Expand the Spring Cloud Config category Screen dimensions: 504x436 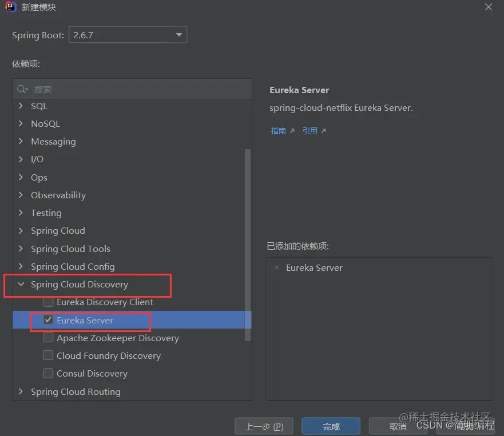pyautogui.click(x=21, y=266)
